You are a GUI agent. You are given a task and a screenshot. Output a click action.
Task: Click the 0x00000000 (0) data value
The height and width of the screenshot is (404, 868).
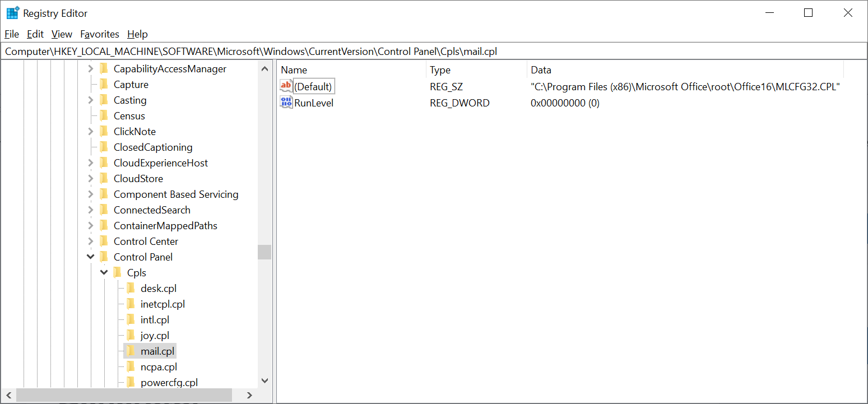coord(565,103)
